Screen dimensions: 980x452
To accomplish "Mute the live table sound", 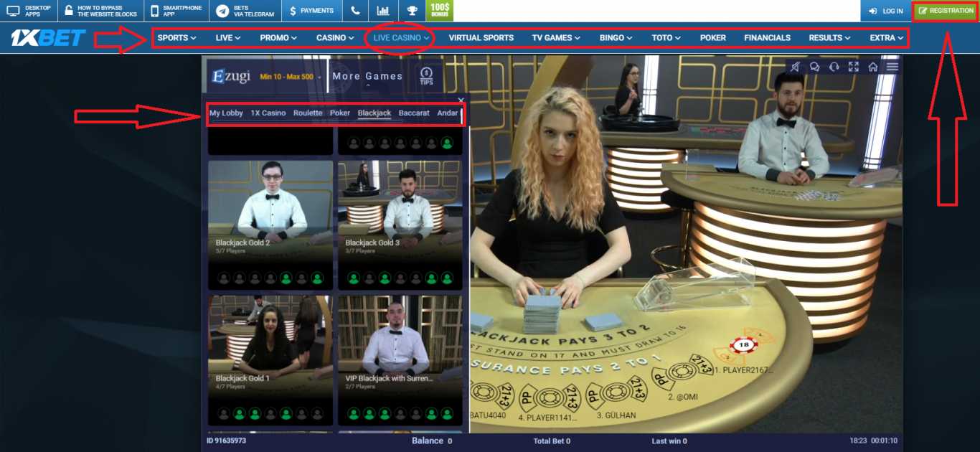I will [x=796, y=67].
